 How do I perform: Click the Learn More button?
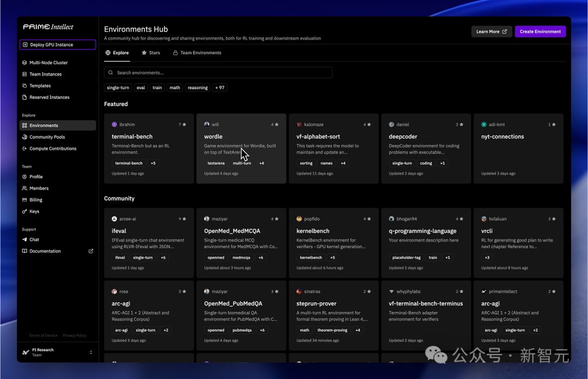[492, 32]
